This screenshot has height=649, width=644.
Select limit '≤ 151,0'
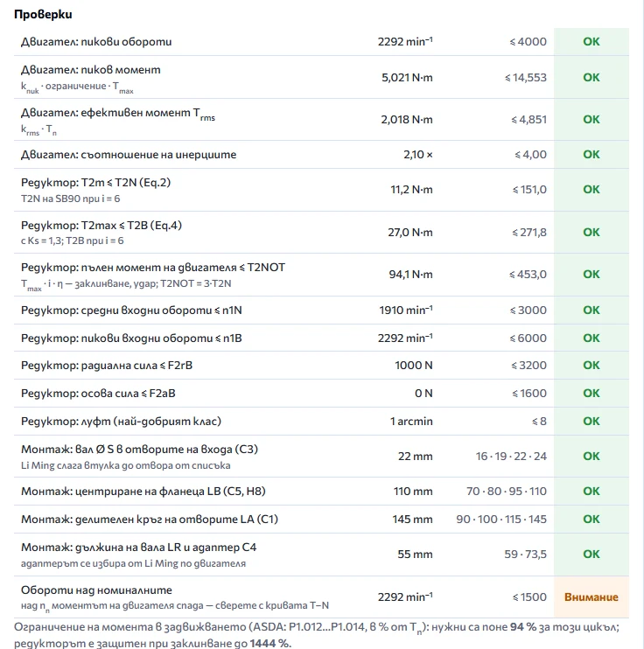click(x=529, y=190)
